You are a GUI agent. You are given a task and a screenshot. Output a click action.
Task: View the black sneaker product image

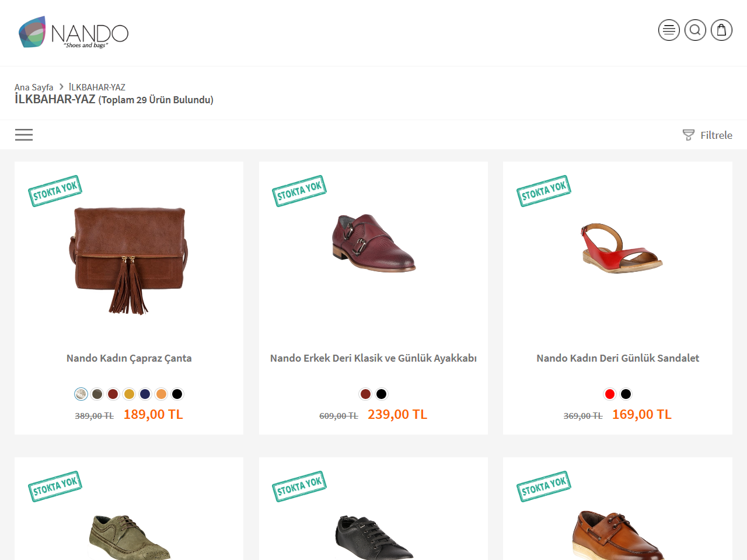(x=374, y=537)
